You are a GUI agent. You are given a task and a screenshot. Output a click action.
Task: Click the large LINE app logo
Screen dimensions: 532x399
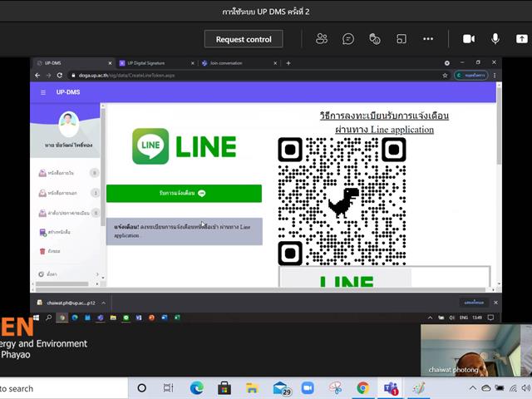click(184, 146)
